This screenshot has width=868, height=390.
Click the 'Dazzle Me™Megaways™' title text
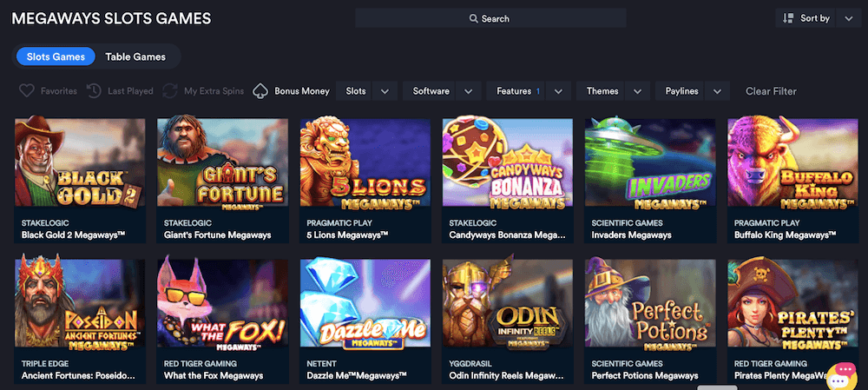point(357,375)
